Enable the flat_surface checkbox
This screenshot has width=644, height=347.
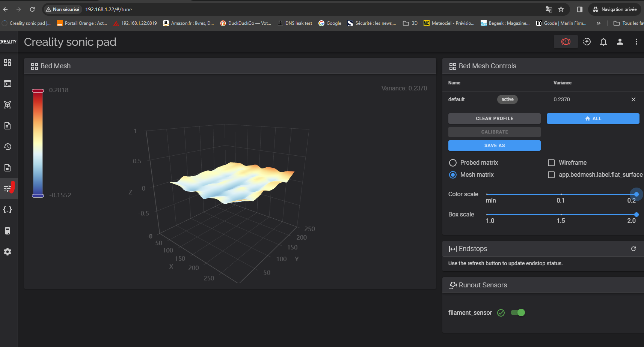pyautogui.click(x=551, y=175)
